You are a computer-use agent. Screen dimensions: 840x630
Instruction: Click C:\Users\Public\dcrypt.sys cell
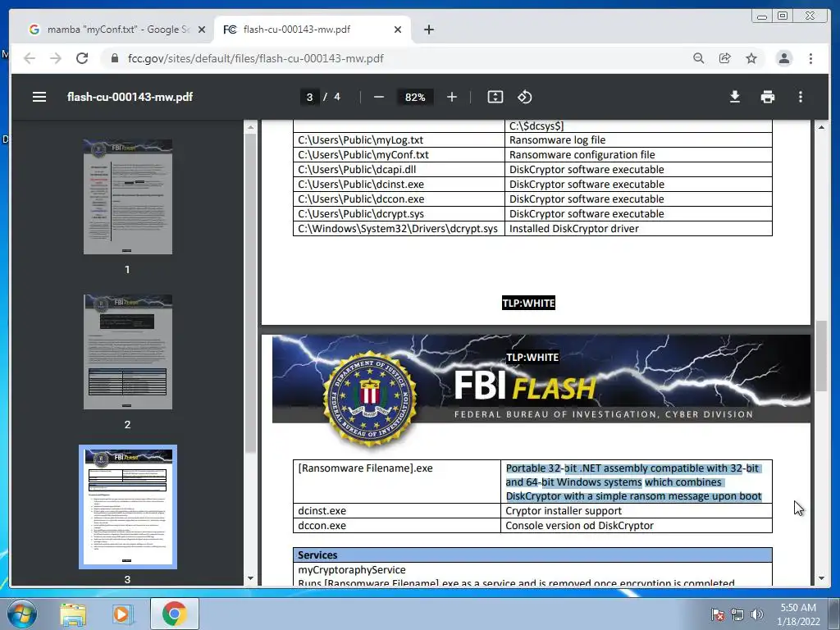(399, 214)
